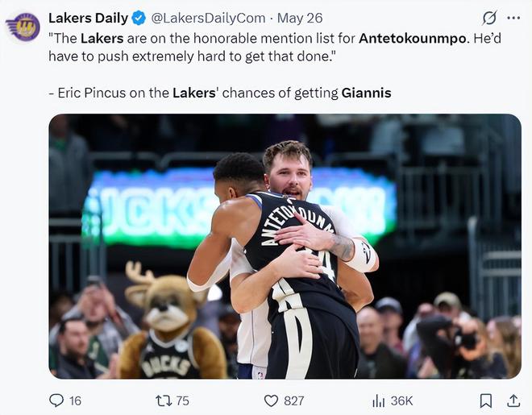Like the tweet with heart icon
The image size is (532, 415).
[271, 400]
